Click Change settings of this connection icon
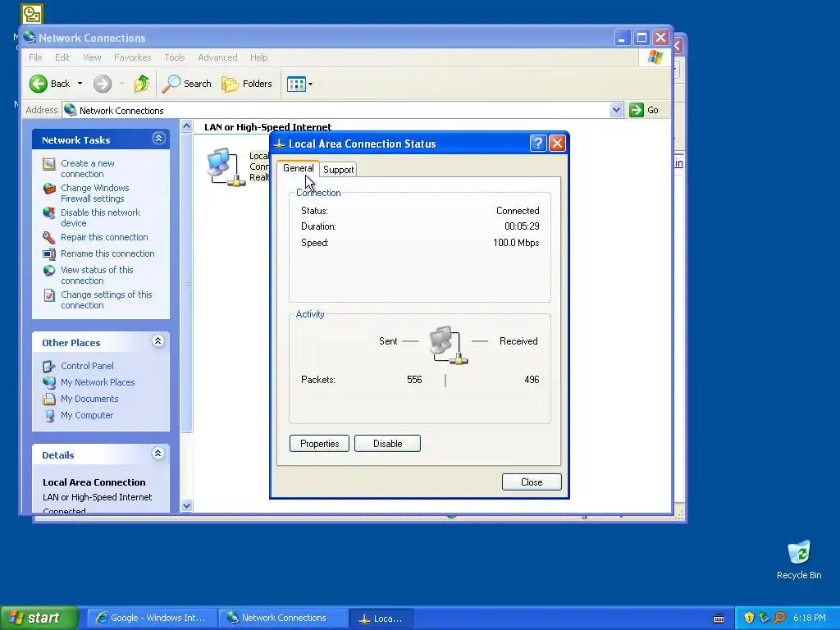The image size is (840, 630). click(x=49, y=295)
